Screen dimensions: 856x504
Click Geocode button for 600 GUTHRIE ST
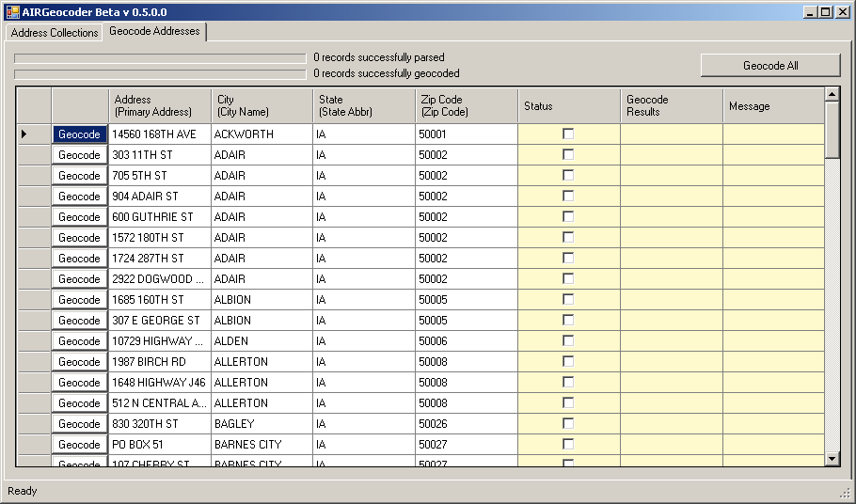[80, 217]
